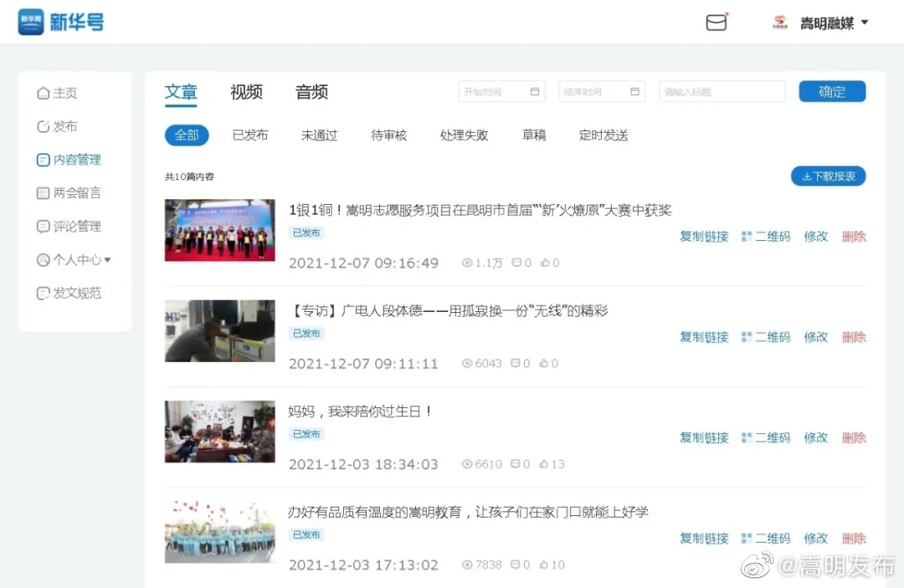
Task: Copy link for 嵩明教育 article
Action: click(x=704, y=539)
